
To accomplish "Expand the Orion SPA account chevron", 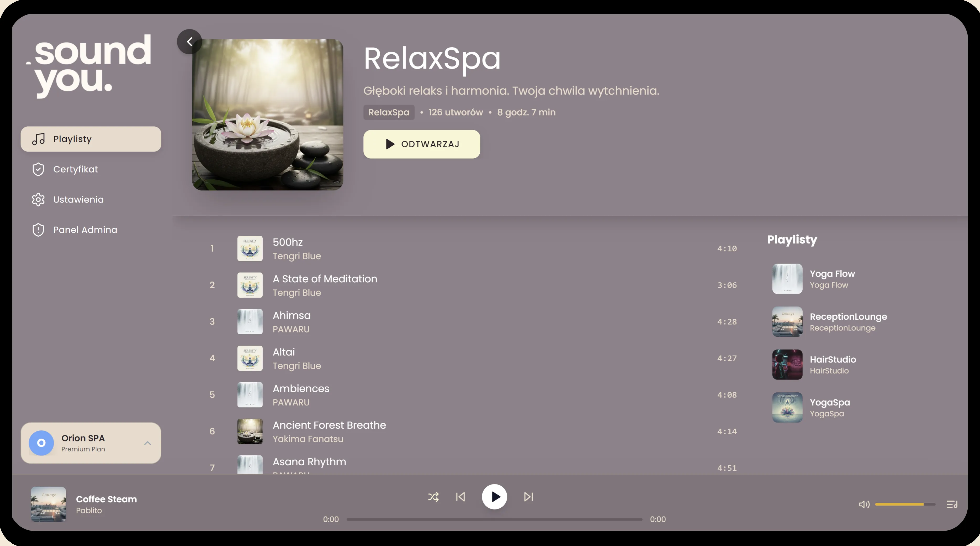I will tap(148, 443).
